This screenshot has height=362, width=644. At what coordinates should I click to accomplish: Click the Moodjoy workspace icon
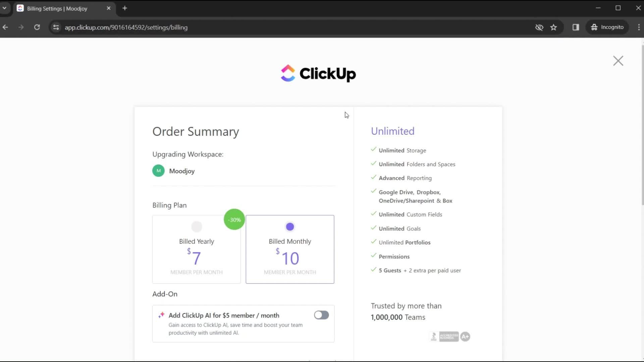coord(158,171)
